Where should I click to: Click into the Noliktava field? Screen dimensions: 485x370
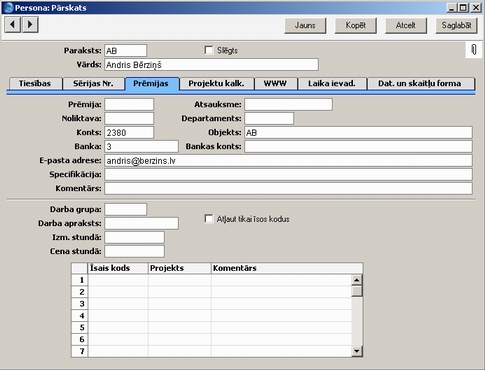point(129,118)
